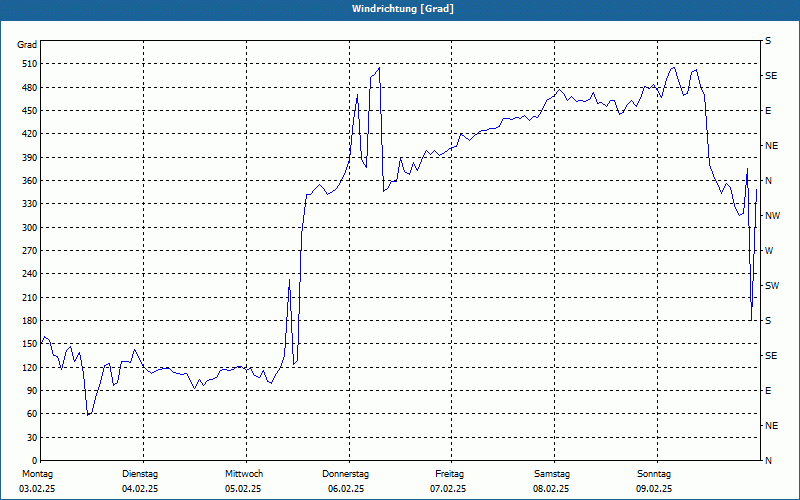Click the y-axis value '60'
The width and height of the screenshot is (800, 500).
click(x=32, y=414)
